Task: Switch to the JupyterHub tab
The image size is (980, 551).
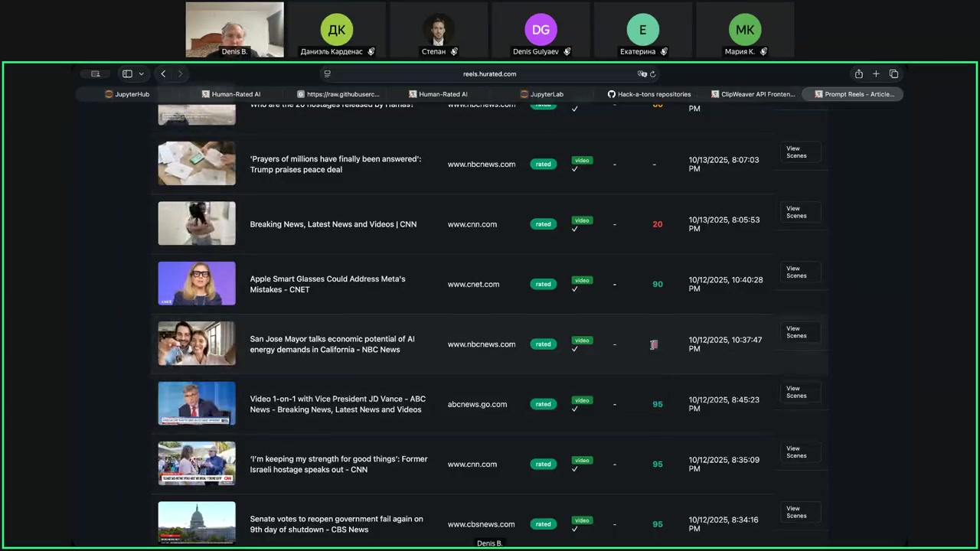Action: (127, 94)
